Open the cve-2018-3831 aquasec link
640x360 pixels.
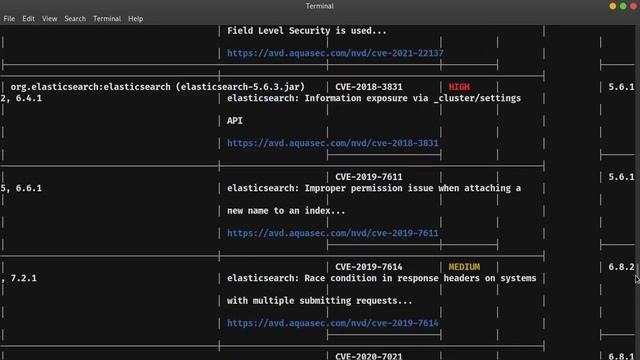tap(333, 143)
